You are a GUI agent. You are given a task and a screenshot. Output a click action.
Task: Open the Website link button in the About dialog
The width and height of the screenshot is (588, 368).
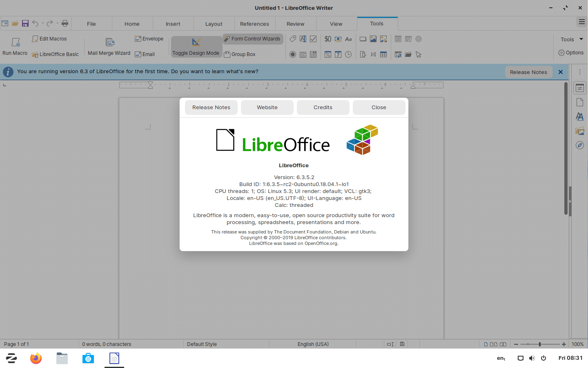pyautogui.click(x=267, y=108)
